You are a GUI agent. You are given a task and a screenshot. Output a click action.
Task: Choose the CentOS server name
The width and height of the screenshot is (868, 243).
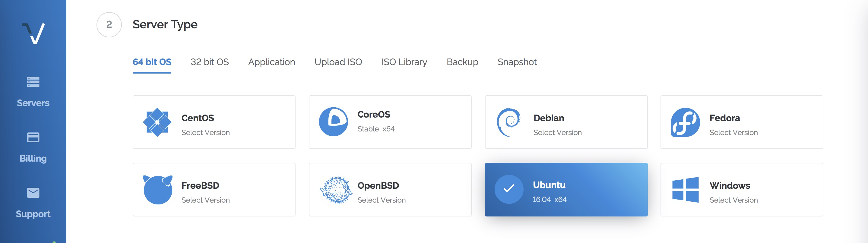(198, 118)
